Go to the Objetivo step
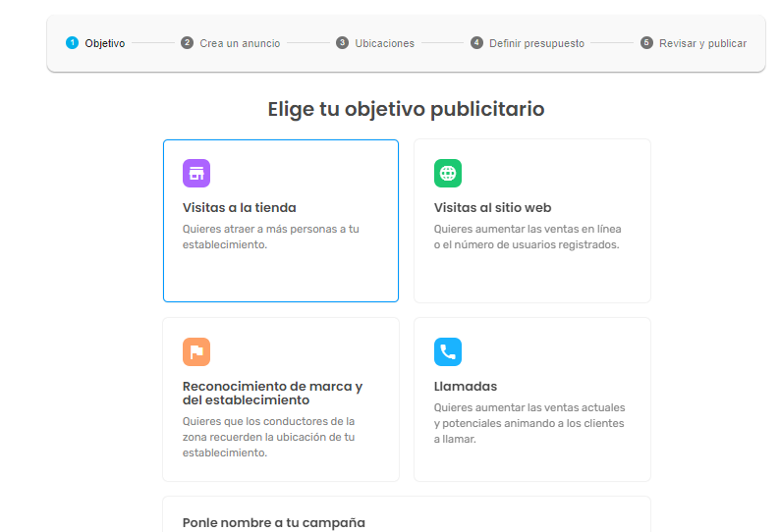 (x=105, y=43)
